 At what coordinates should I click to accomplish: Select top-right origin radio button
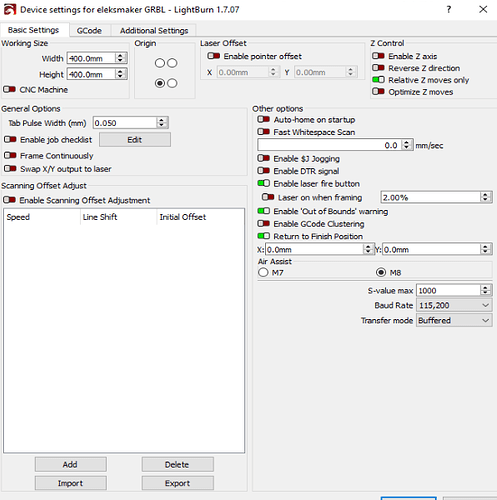172,63
